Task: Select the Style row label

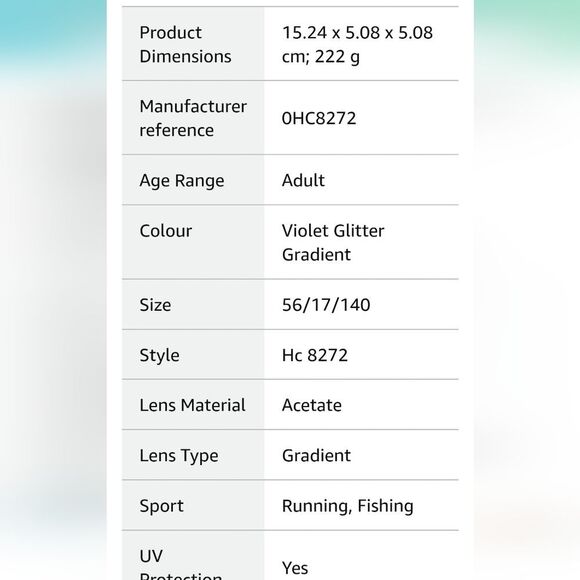Action: click(159, 356)
